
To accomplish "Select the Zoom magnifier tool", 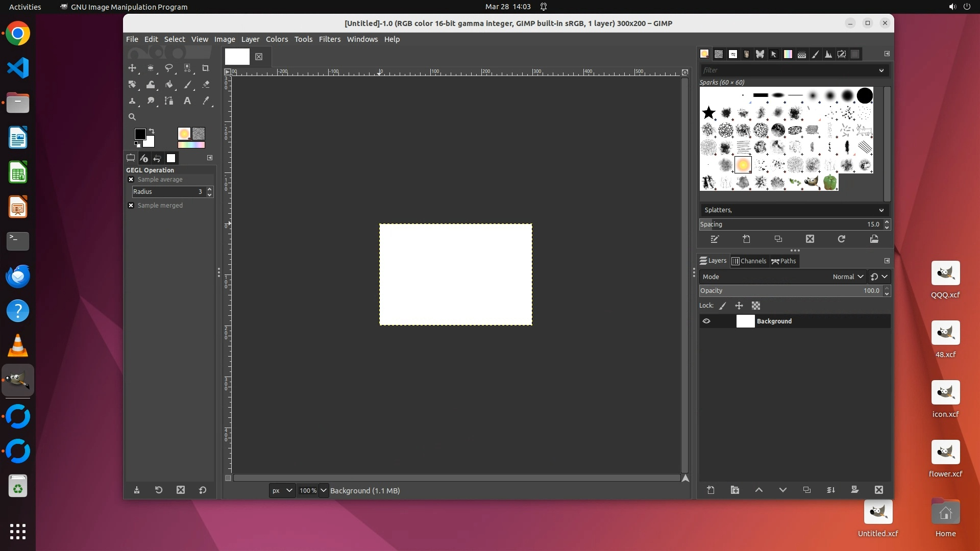I will click(132, 117).
